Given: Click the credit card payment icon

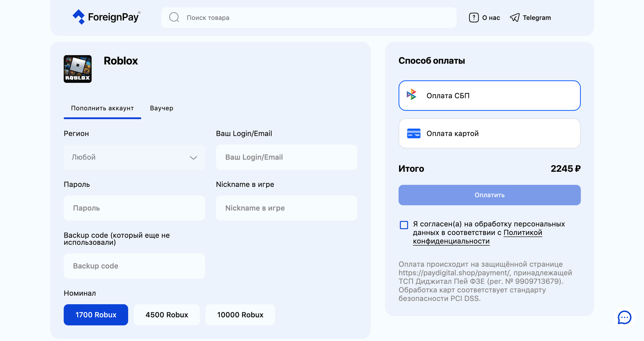Looking at the screenshot, I should point(414,133).
